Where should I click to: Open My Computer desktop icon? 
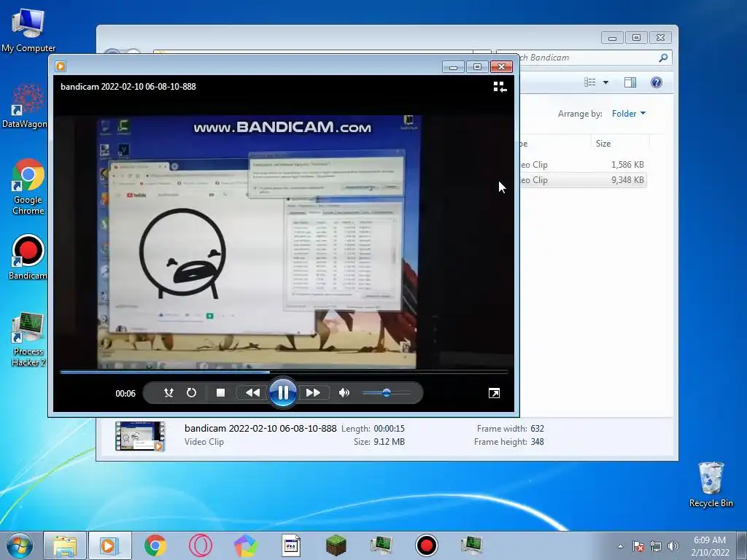point(28,29)
